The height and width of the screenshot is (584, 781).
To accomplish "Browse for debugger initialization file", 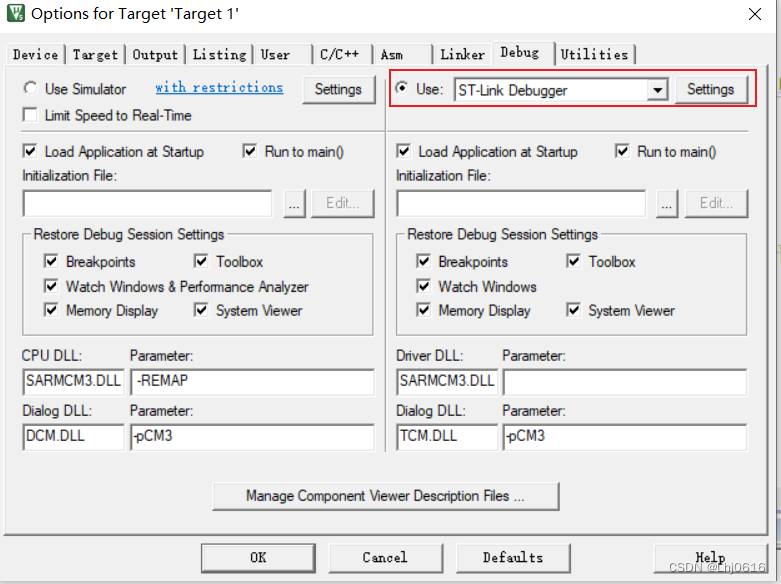I will (x=667, y=203).
